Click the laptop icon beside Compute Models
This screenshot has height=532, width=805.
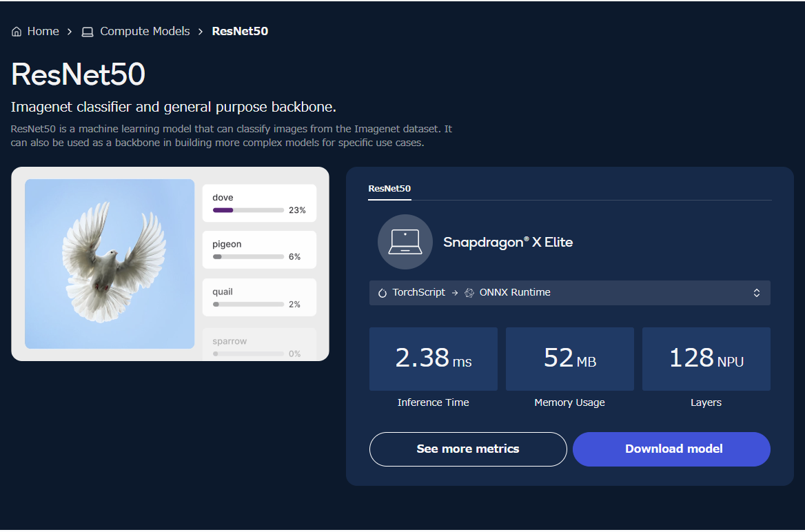[x=88, y=32]
